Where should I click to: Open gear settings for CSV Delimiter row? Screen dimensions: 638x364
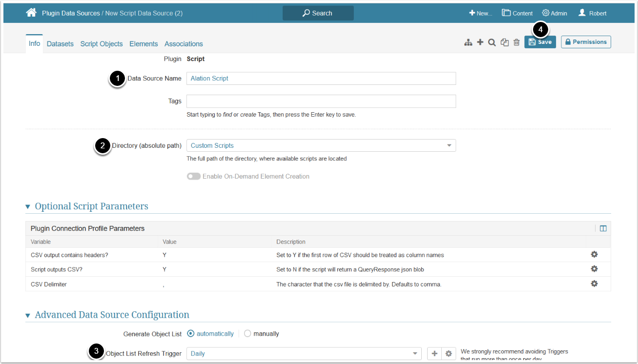point(594,283)
